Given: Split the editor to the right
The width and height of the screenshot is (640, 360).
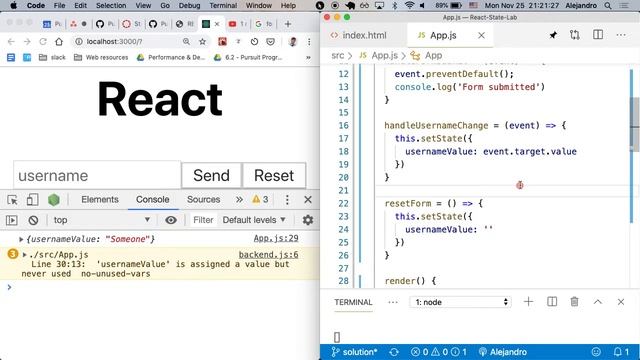Looking at the screenshot, I should (598, 35).
